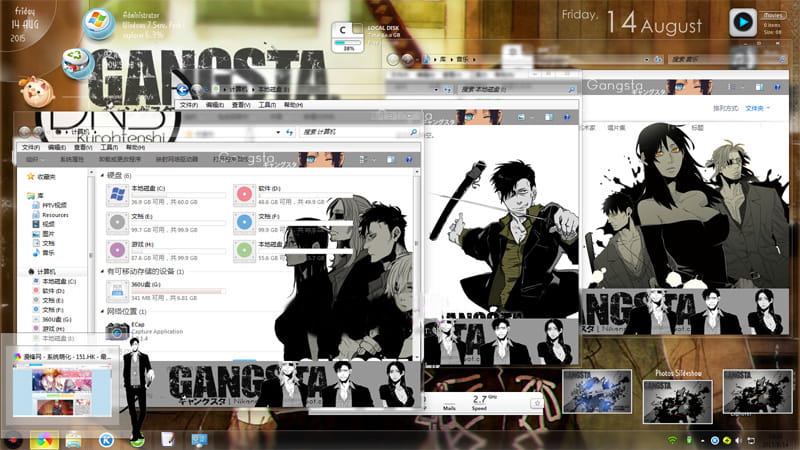Open 文件(F) menu in the Computer window
This screenshot has height=450, width=800.
[31, 147]
